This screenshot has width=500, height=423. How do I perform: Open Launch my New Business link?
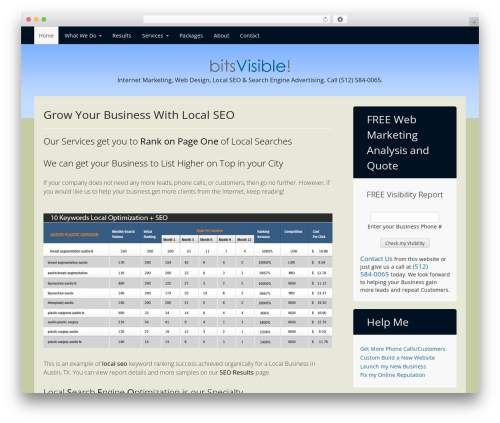(393, 366)
